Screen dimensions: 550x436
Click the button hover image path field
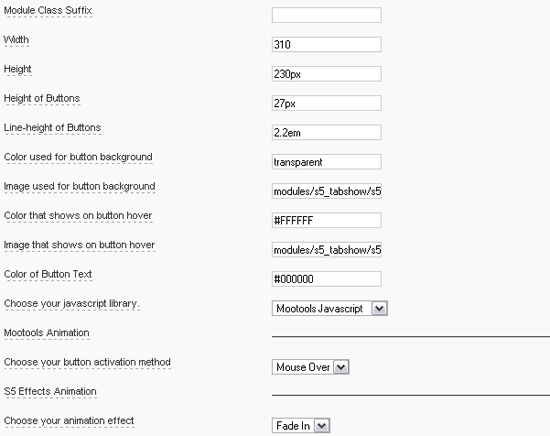[327, 250]
